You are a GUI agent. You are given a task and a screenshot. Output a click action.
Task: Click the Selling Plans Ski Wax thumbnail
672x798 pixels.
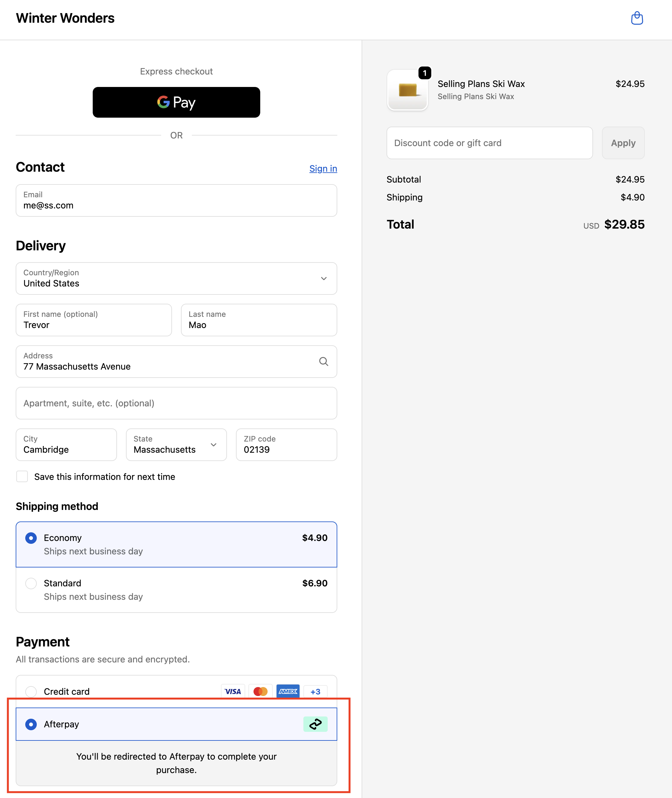click(408, 90)
